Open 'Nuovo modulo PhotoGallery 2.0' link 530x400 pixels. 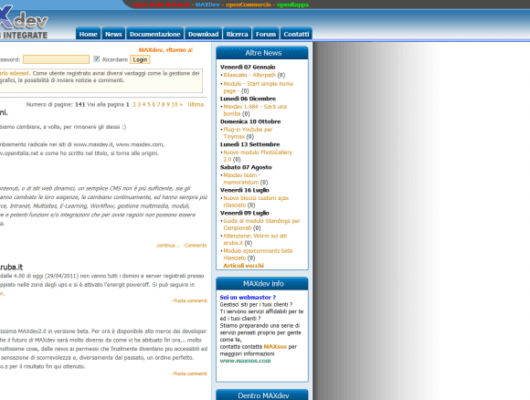pos(258,156)
